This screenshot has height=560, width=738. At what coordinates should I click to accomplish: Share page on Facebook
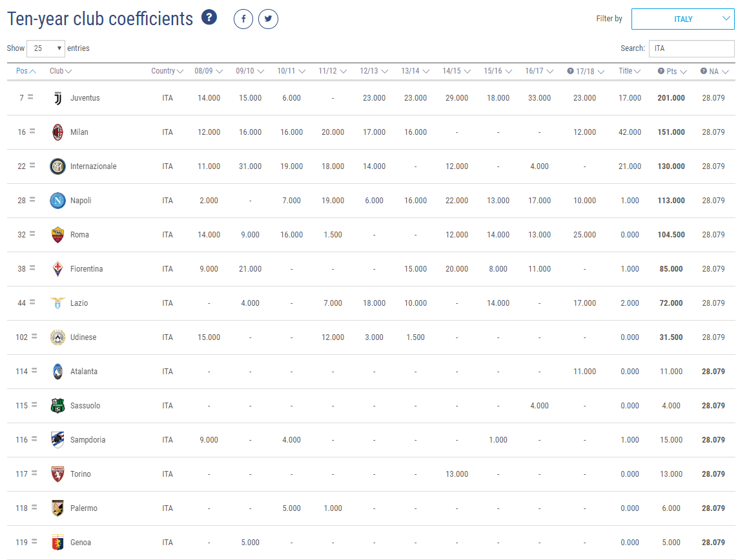(x=243, y=19)
